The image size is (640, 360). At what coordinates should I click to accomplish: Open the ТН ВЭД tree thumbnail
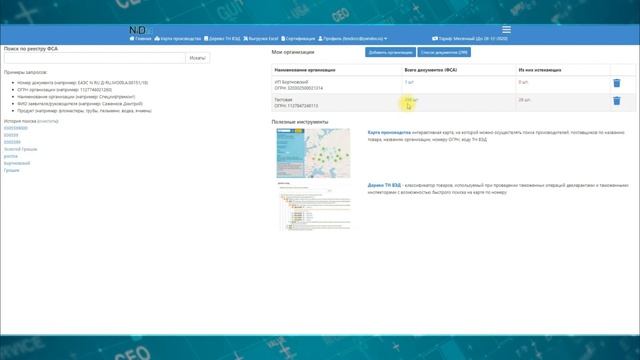pos(313,206)
